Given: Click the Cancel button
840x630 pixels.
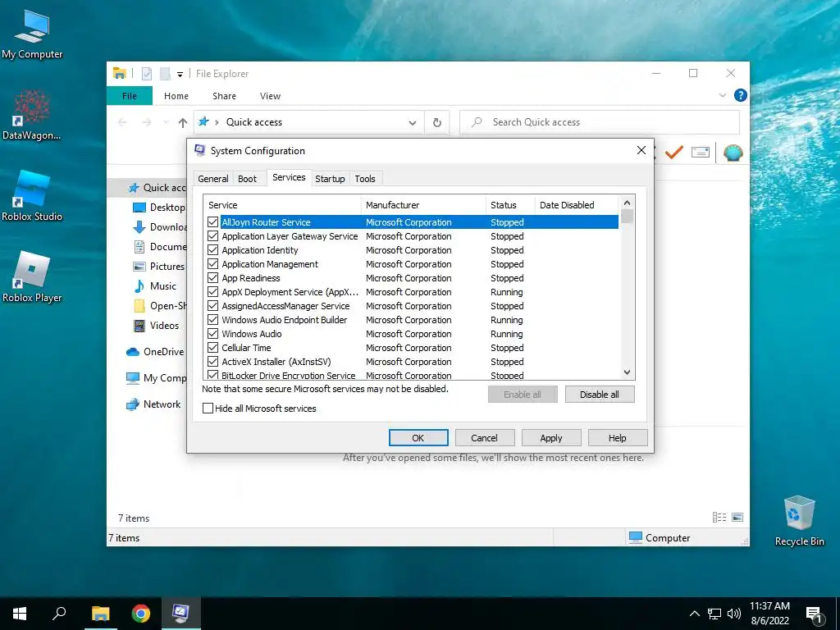Looking at the screenshot, I should point(484,438).
